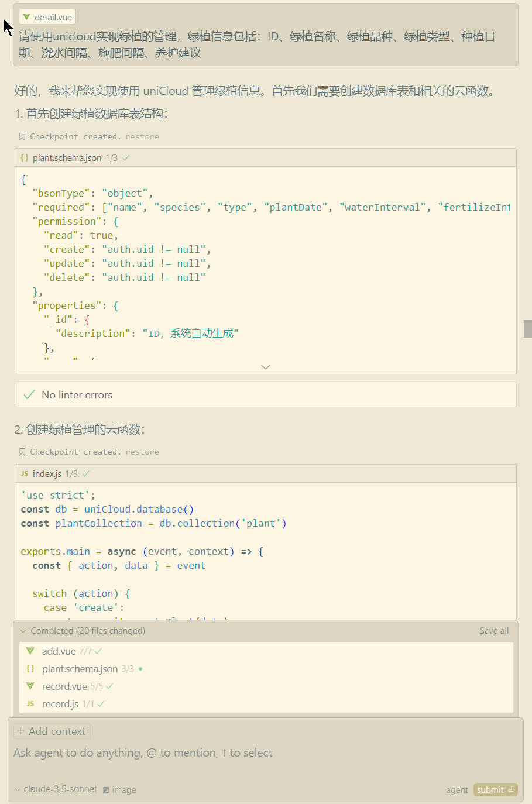Click the bookmark icon before Checkpoint created
Viewport: 532px width, 804px height.
coord(21,136)
